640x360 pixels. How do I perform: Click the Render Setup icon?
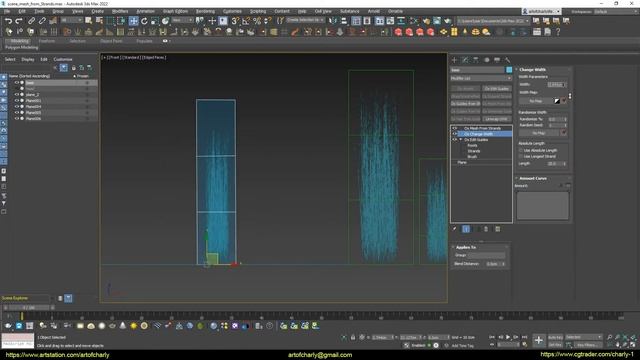click(x=426, y=21)
